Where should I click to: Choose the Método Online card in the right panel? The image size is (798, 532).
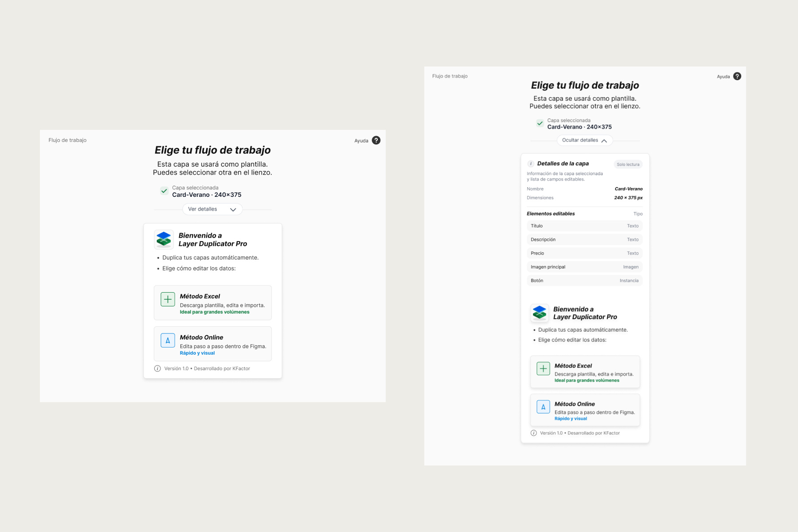coord(585,410)
